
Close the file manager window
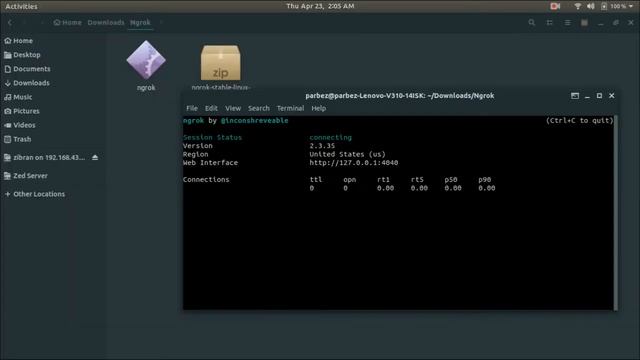tap(631, 22)
